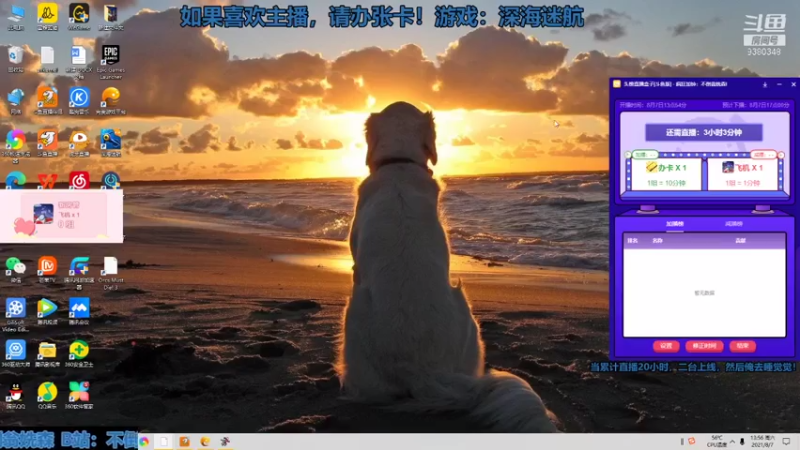Open the Word DOCX document on the desktop

tap(79, 61)
